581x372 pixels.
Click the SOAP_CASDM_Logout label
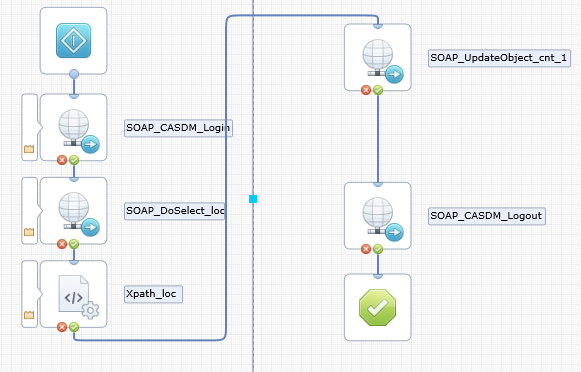pos(487,216)
